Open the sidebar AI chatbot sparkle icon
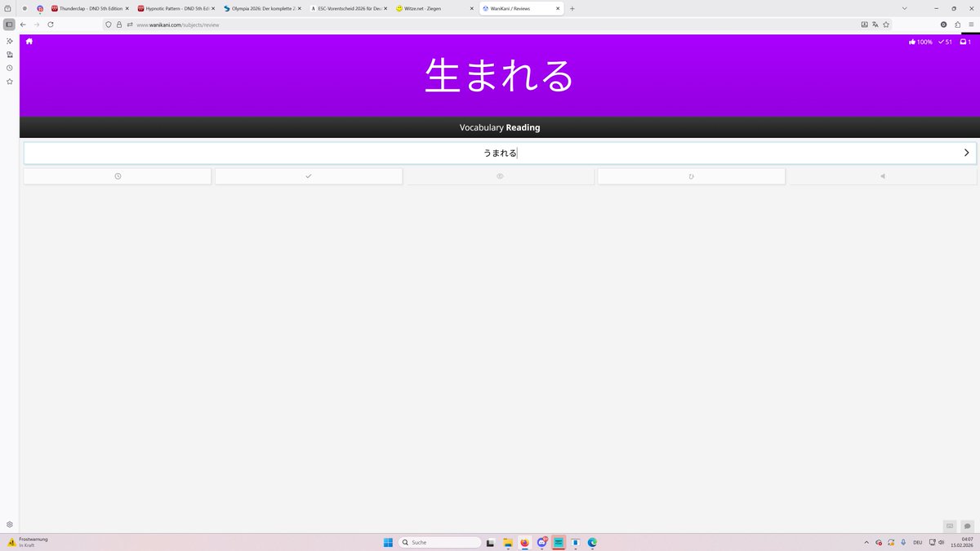Viewport: 980px width, 551px height. click(x=9, y=41)
